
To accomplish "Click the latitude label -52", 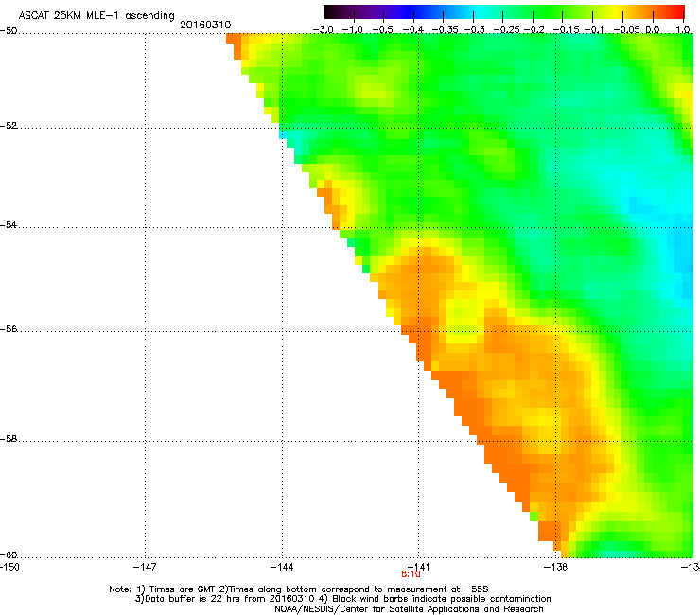I will click(9, 126).
